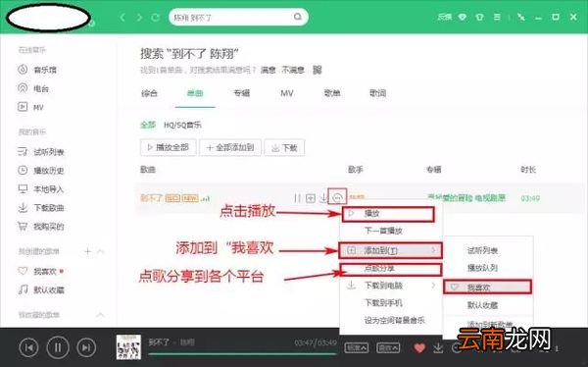Screen dimensions: 588x367
Task: Skip to previous track in player bar
Action: coord(28,347)
